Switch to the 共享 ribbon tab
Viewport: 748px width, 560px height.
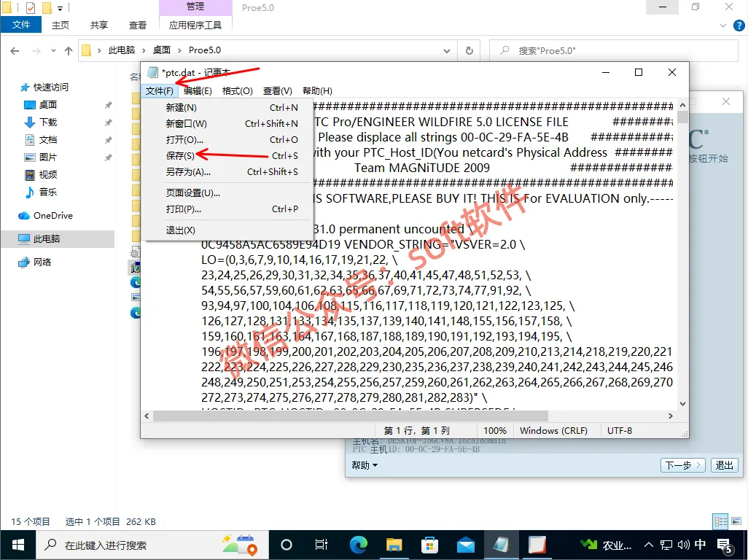(98, 25)
